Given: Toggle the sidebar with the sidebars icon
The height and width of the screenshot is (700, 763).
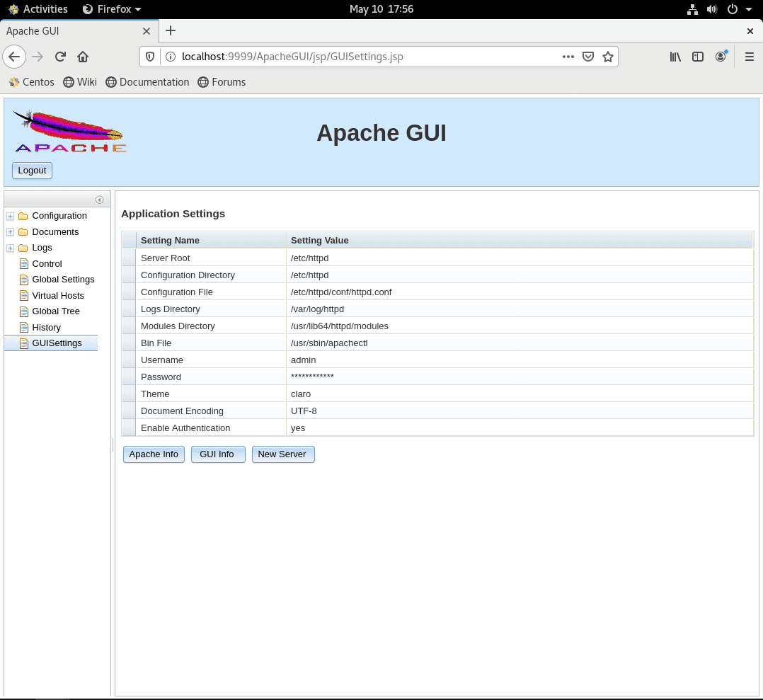Looking at the screenshot, I should tap(698, 57).
